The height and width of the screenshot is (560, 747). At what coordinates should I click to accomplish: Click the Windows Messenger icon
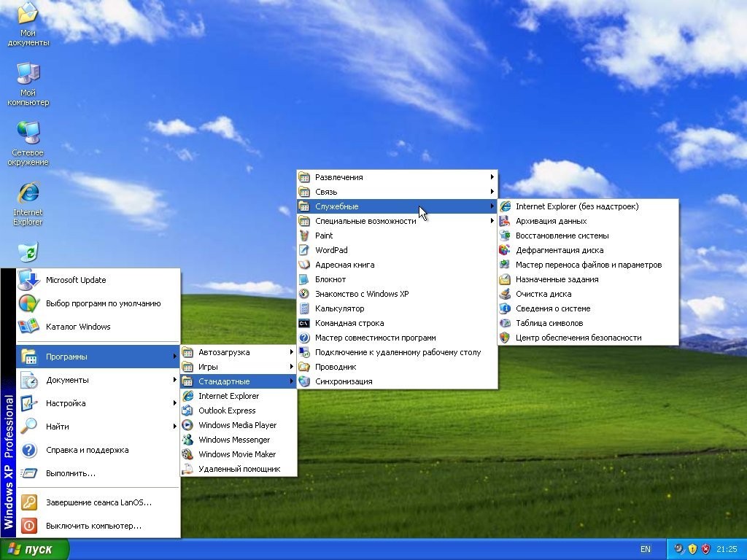click(187, 440)
